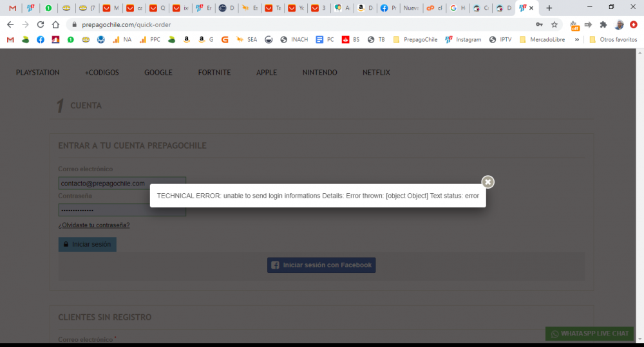Open the NETFLIX menu
This screenshot has height=347, width=644.
pos(376,73)
